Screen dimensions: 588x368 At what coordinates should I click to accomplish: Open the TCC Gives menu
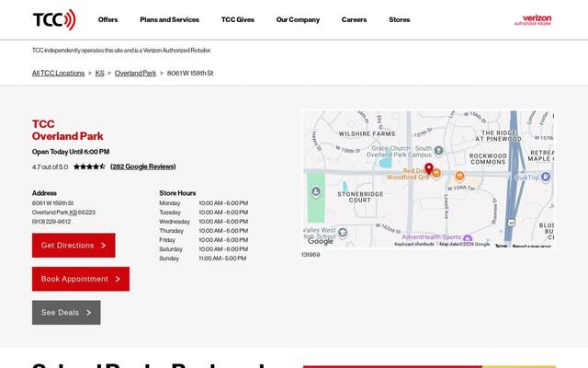point(238,19)
